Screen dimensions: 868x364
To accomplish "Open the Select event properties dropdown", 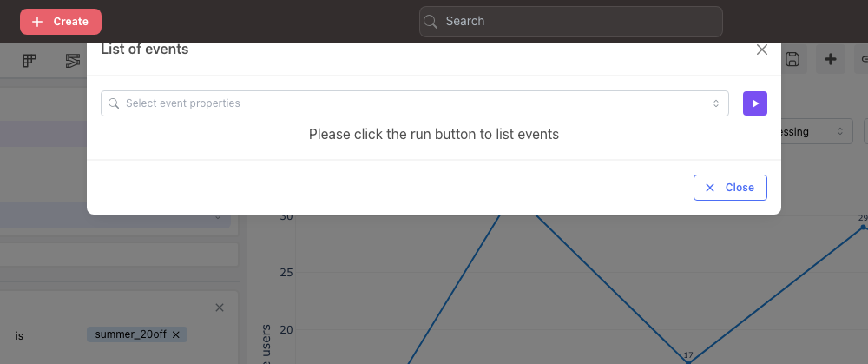I will 415,103.
